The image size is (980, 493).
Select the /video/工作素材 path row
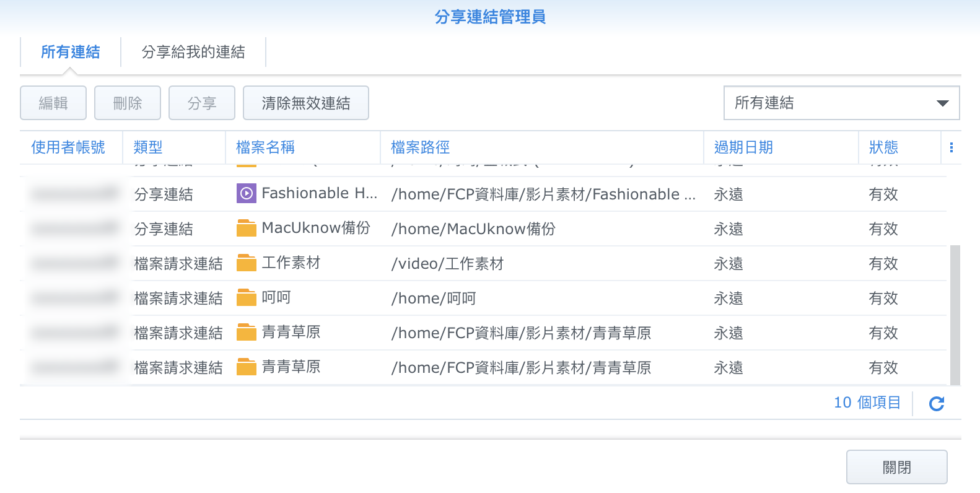(447, 264)
